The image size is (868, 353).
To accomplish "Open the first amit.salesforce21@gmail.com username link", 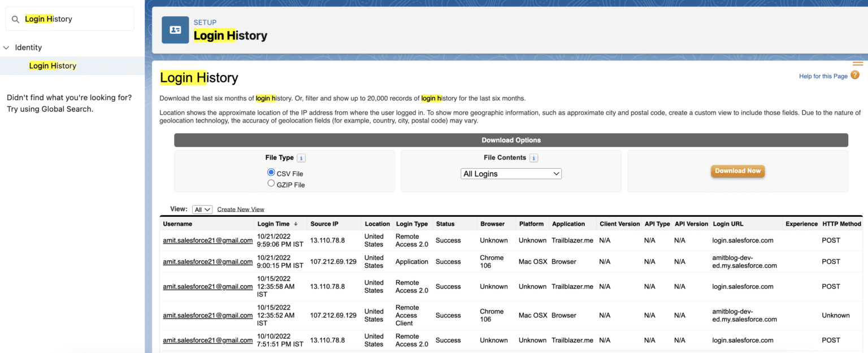I will (x=207, y=241).
